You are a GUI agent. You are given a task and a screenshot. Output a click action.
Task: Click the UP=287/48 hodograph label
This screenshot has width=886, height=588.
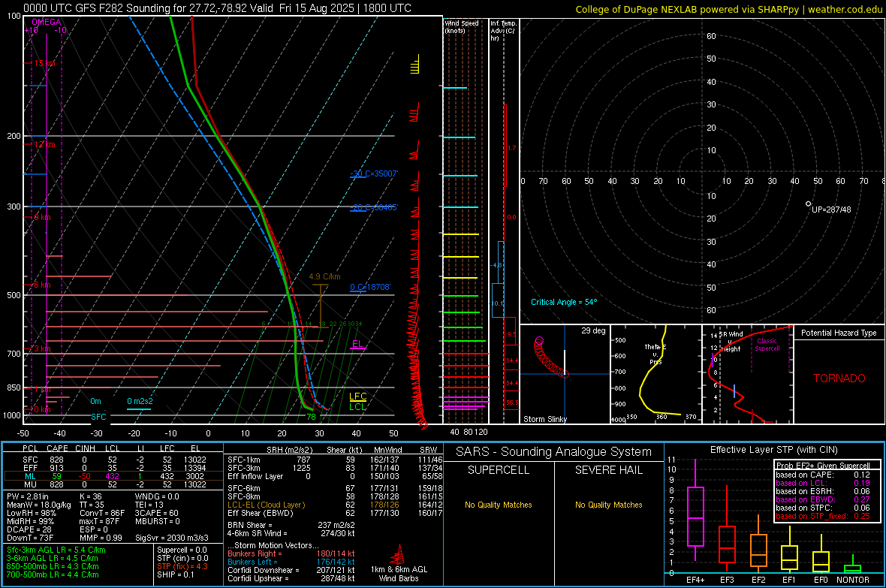coord(831,210)
